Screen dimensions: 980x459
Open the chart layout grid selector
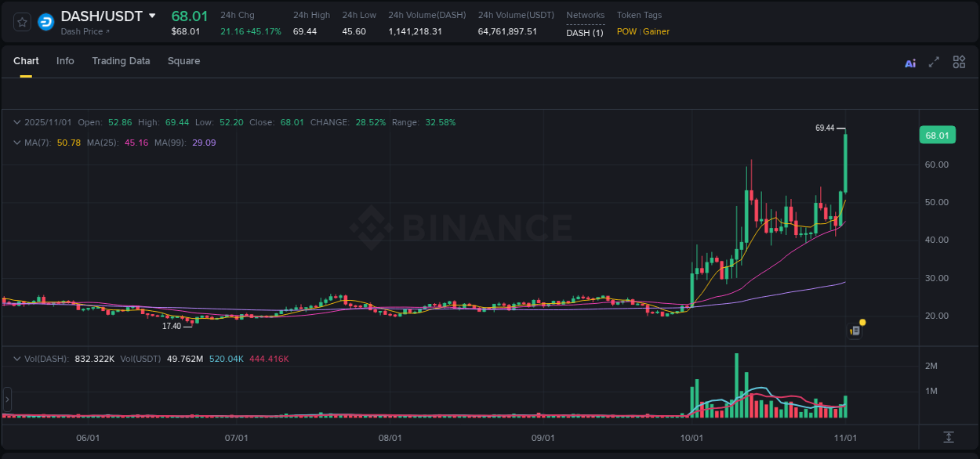(959, 61)
